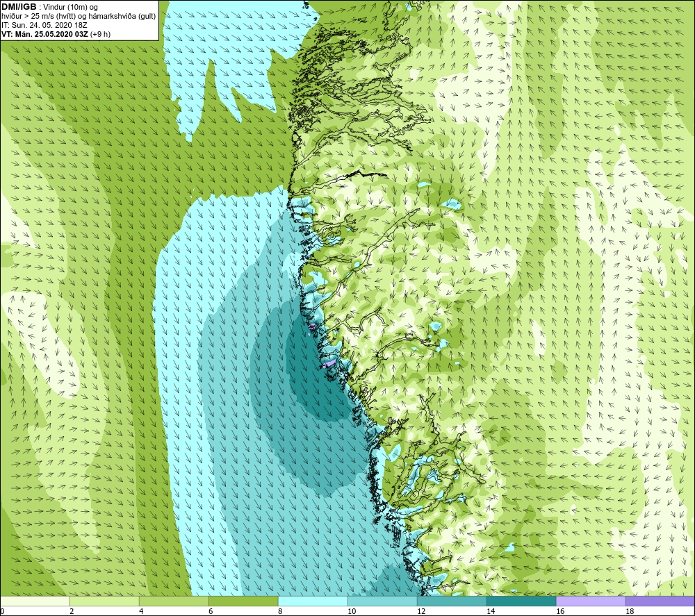Click the scale label "10"
This screenshot has height=616, width=695.
pyautogui.click(x=352, y=611)
